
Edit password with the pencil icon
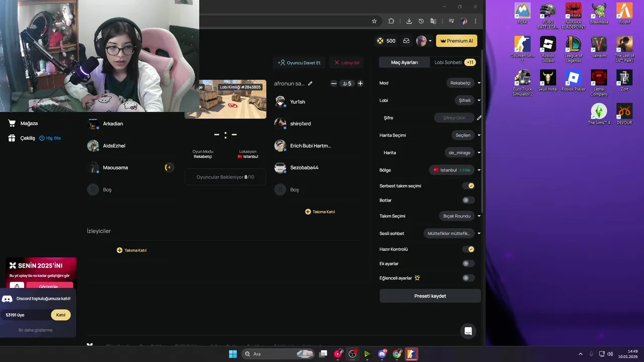pos(479,118)
